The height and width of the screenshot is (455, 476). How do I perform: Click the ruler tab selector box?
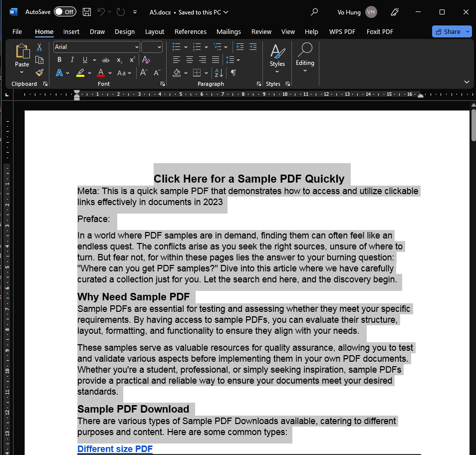pyautogui.click(x=7, y=95)
